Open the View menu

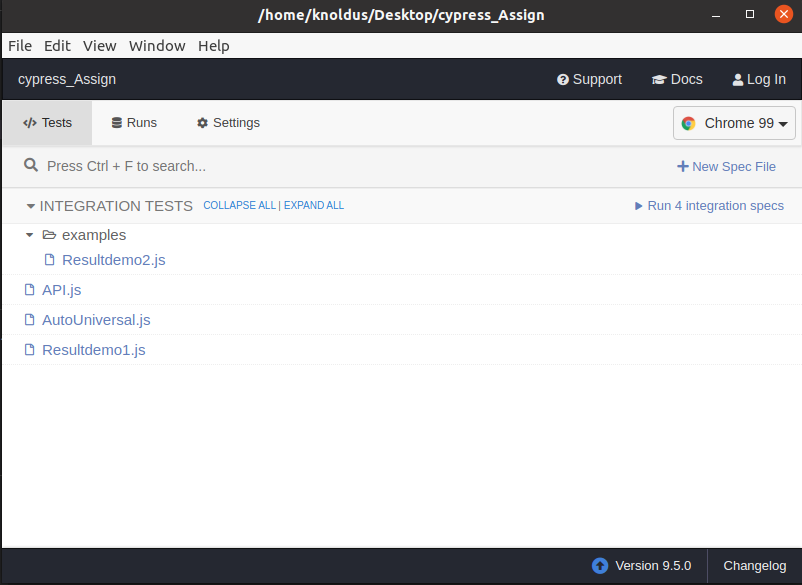100,46
